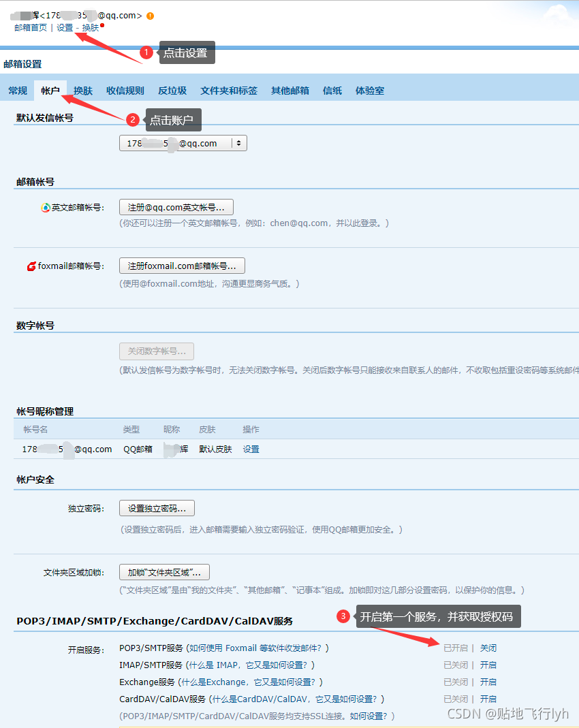Click the 邮箱设置 page heading

[22, 64]
